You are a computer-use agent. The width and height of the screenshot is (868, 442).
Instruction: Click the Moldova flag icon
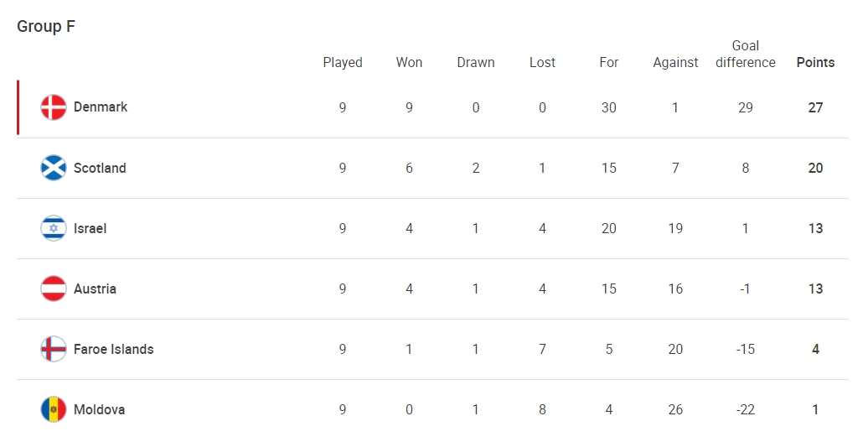54,409
